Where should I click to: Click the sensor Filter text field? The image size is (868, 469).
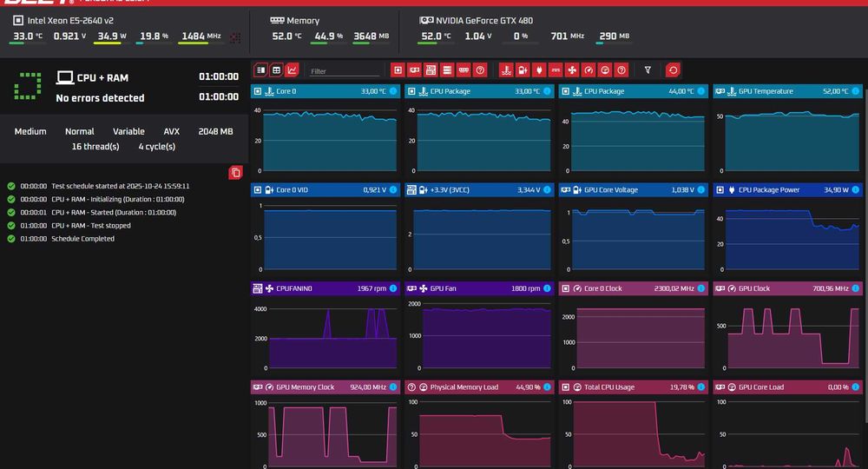click(x=343, y=71)
